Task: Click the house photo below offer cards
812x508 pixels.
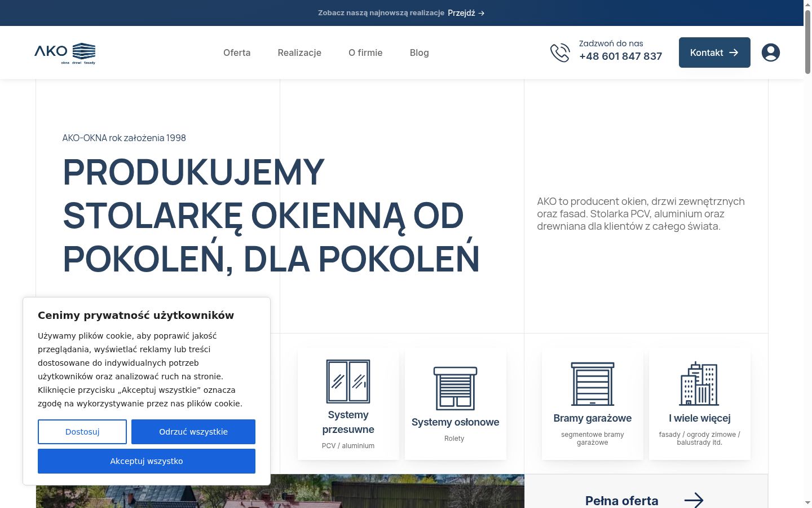Action: 280,491
